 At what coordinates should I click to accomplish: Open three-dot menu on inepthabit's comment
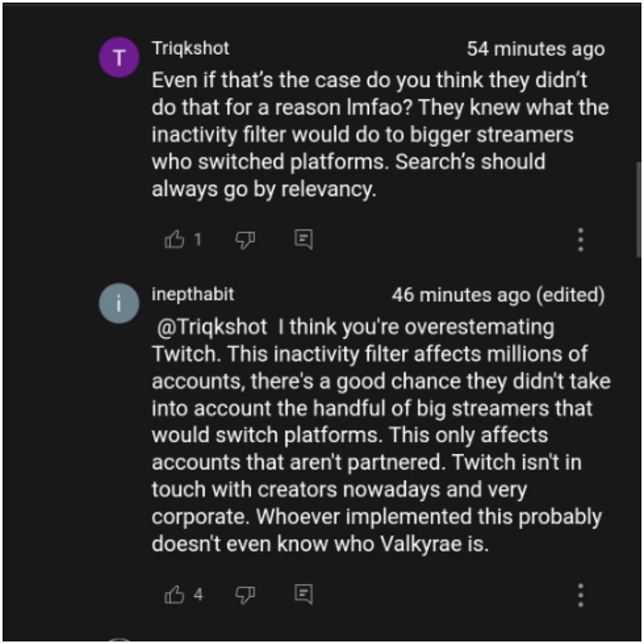tap(580, 595)
